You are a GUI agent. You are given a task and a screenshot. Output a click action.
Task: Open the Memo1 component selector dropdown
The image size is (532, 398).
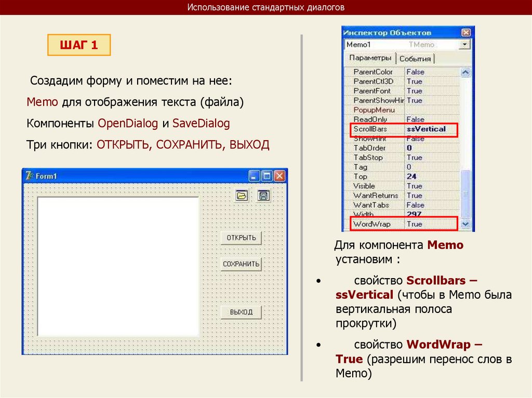(465, 45)
